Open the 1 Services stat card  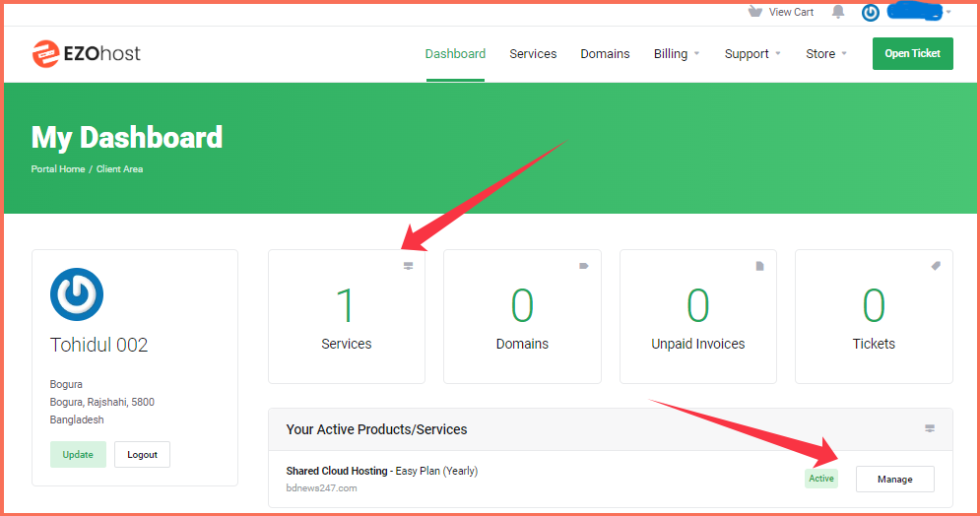[x=347, y=317]
